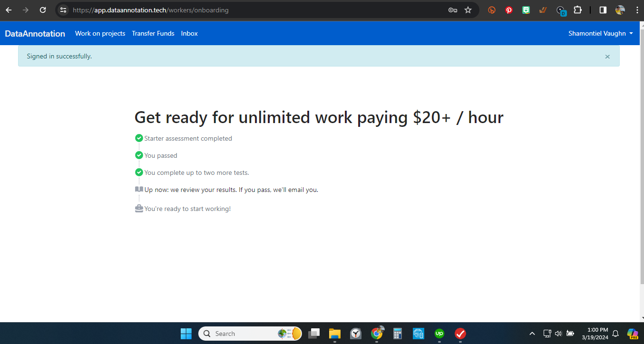Open Todoist from the taskbar

[460, 333]
